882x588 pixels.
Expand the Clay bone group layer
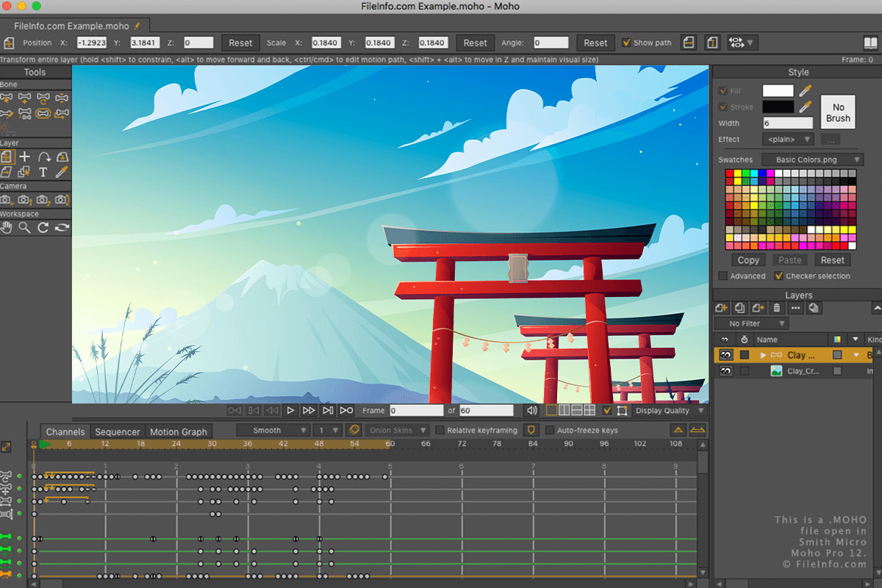pos(763,355)
